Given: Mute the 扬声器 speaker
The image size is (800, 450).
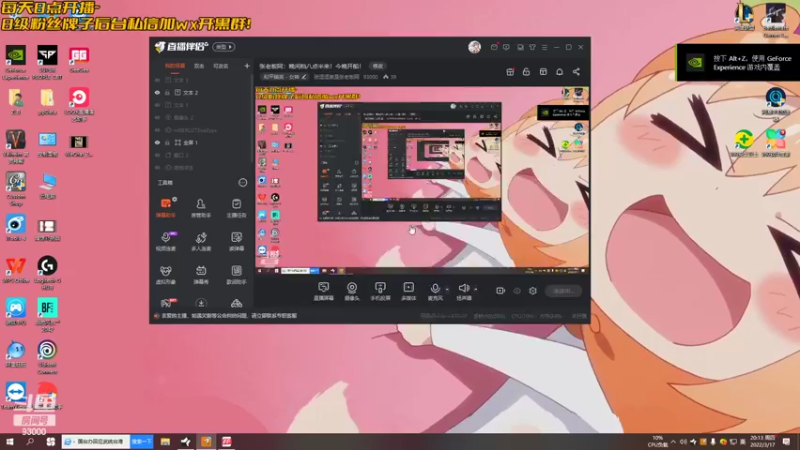Looking at the screenshot, I should 464,291.
